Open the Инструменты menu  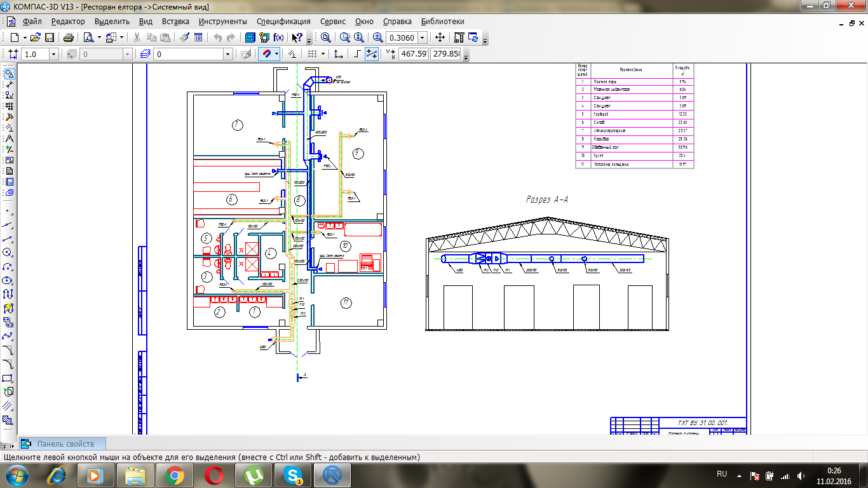pos(223,22)
